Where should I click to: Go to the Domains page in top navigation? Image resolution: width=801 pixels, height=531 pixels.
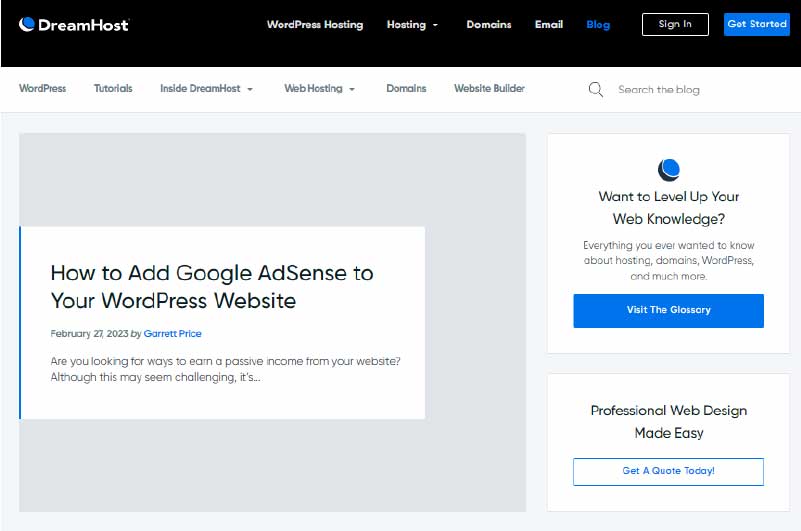[488, 25]
